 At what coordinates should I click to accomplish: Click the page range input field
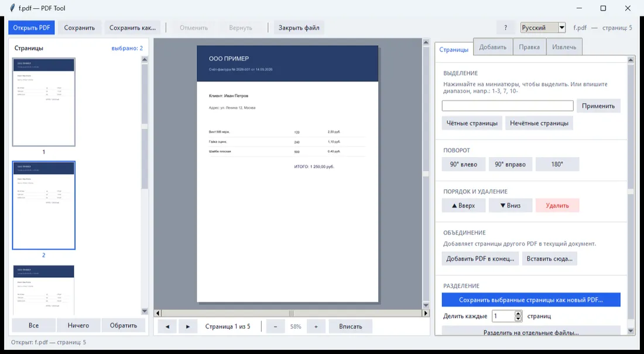pos(508,105)
